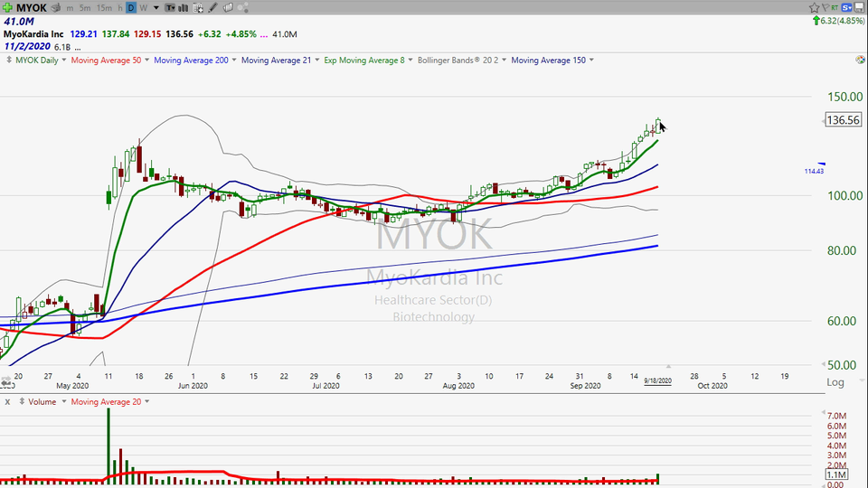The width and height of the screenshot is (868, 488).
Task: Switch to the 15m time frame
Action: coord(104,8)
